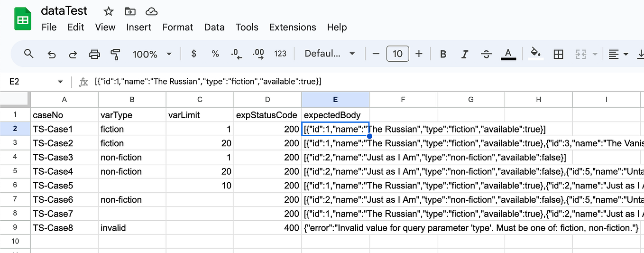
Task: Open more number formats 123
Action: pos(280,54)
